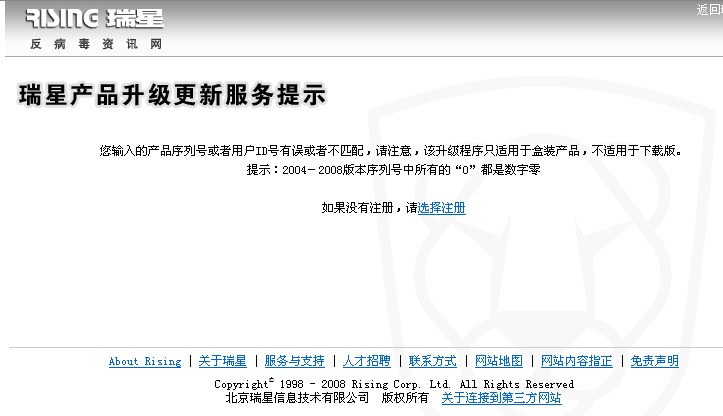Viewport: 723px width, 416px height.
Task: Click the serial number error message text
Action: [391, 151]
